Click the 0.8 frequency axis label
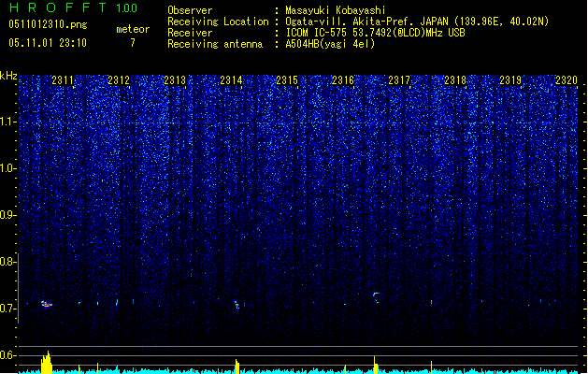 (7, 262)
